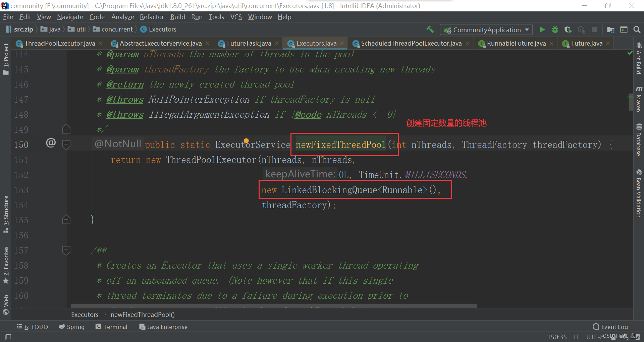Open the Navigate menu
The height and width of the screenshot is (342, 644).
[70, 17]
